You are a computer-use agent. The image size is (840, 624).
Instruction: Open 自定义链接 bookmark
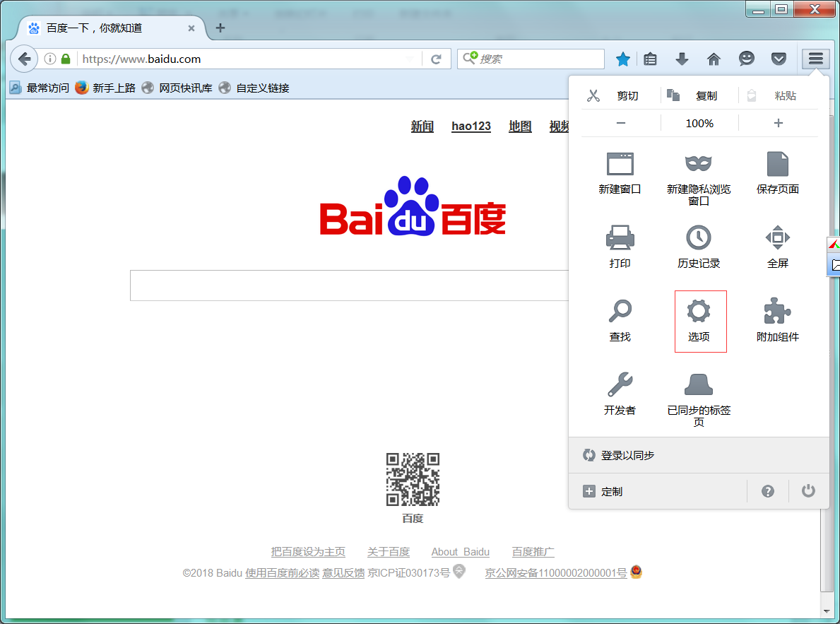click(254, 88)
